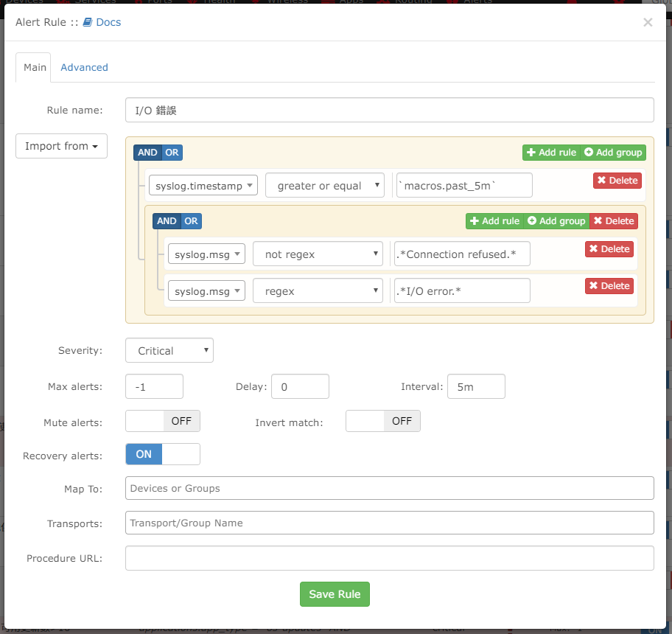The image size is (672, 634).
Task: Click the Transports field
Action: pyautogui.click(x=389, y=523)
